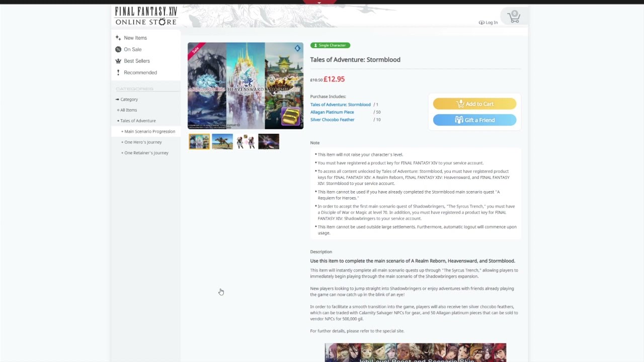Open One Hero's Journey subcategory

pyautogui.click(x=143, y=142)
